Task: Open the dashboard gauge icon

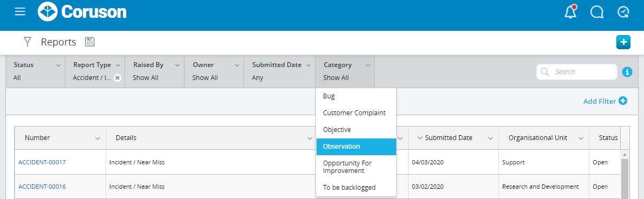Action: pos(623,12)
